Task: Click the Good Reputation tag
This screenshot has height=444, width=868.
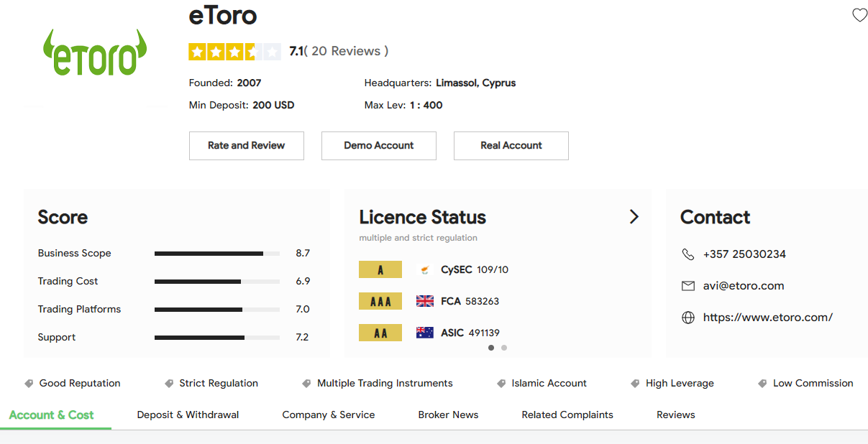Action: (80, 384)
